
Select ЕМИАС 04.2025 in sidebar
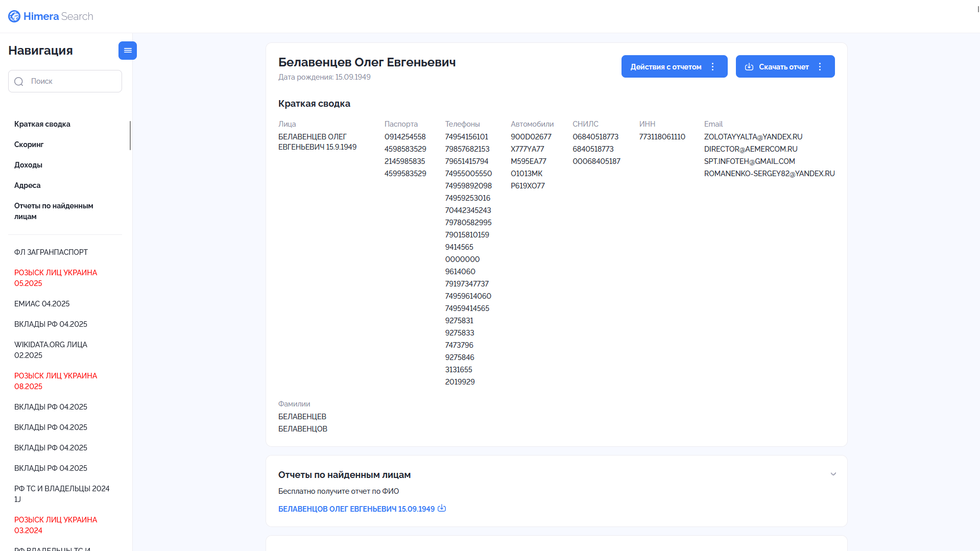[42, 304]
